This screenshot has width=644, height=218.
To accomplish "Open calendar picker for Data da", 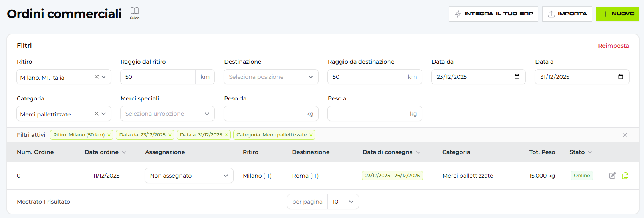I will click(x=517, y=77).
